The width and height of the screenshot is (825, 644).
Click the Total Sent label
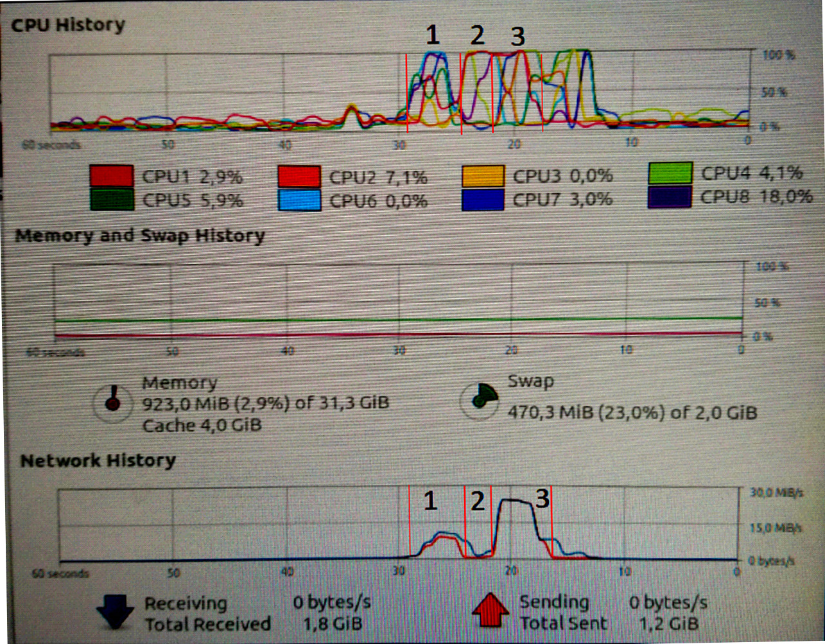pos(563,623)
